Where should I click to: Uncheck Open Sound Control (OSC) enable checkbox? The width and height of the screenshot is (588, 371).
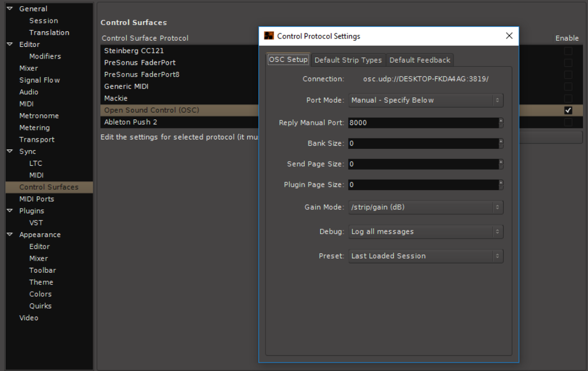(x=568, y=110)
